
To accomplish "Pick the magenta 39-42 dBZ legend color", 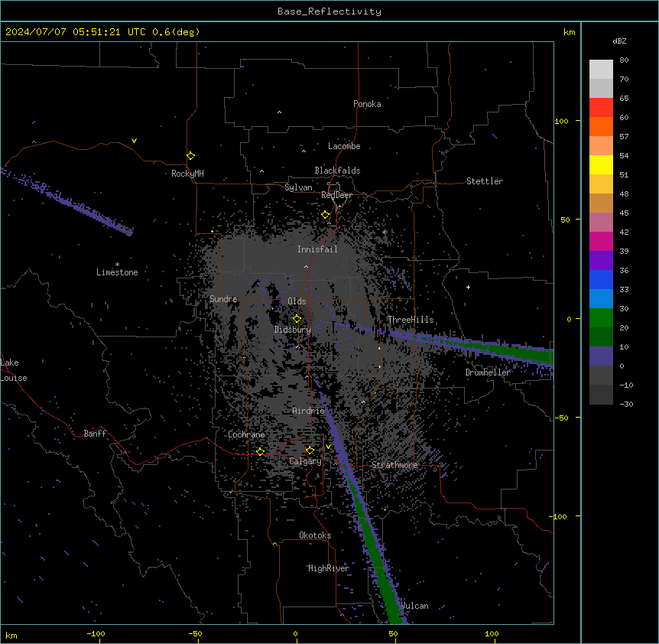I will (601, 241).
